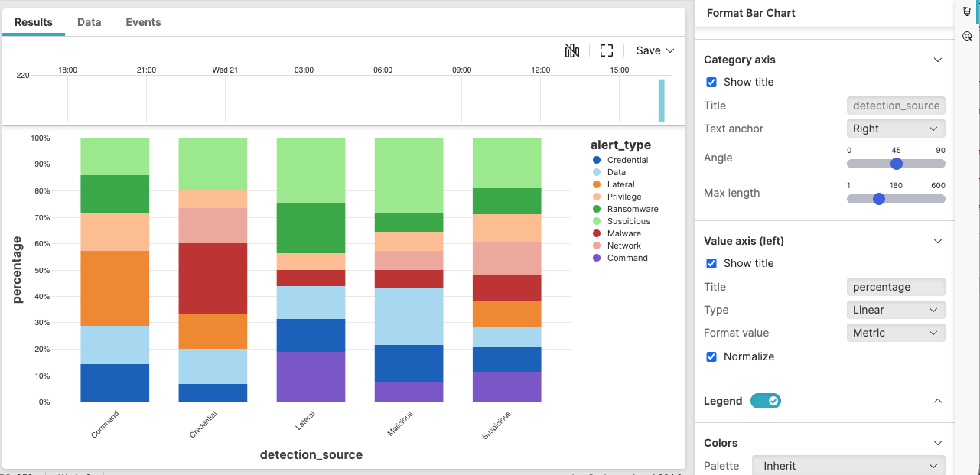Screen dimensions: 980x475
Task: Open the Save dropdown button
Action: click(653, 50)
